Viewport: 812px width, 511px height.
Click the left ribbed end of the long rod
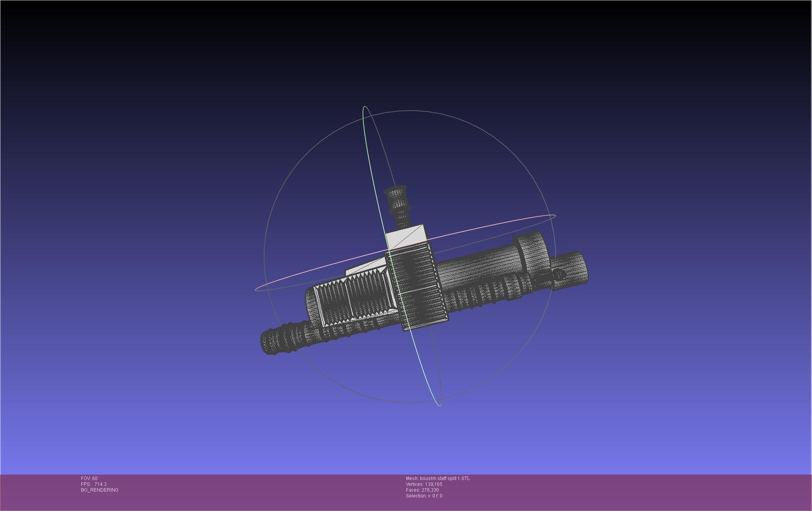pos(276,341)
